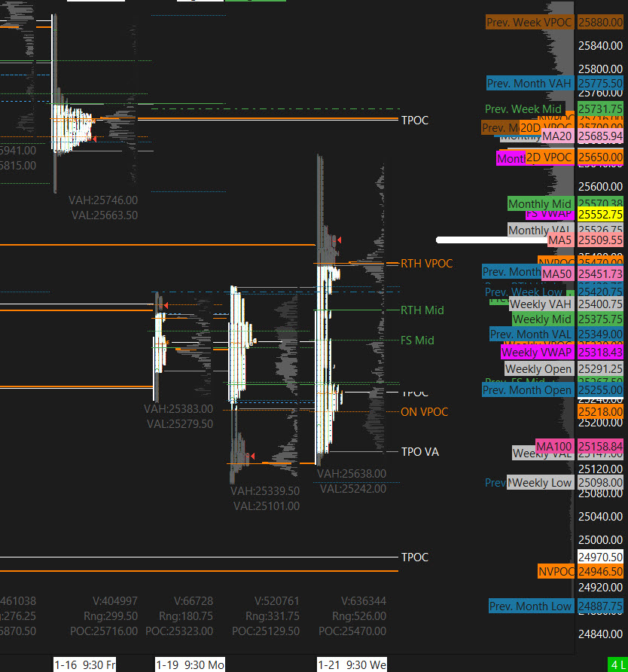Click the yellow 25552.75 price tag

point(600,214)
